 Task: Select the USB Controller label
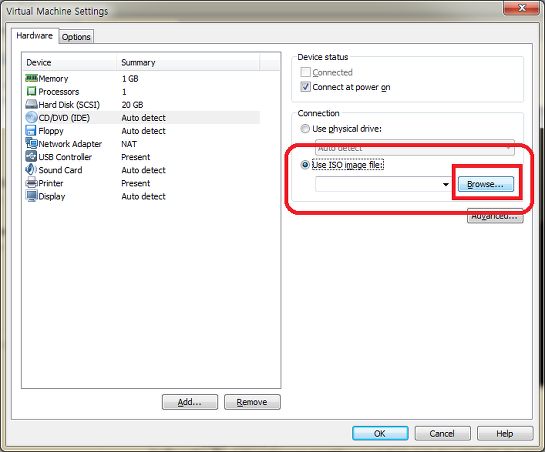tap(65, 157)
